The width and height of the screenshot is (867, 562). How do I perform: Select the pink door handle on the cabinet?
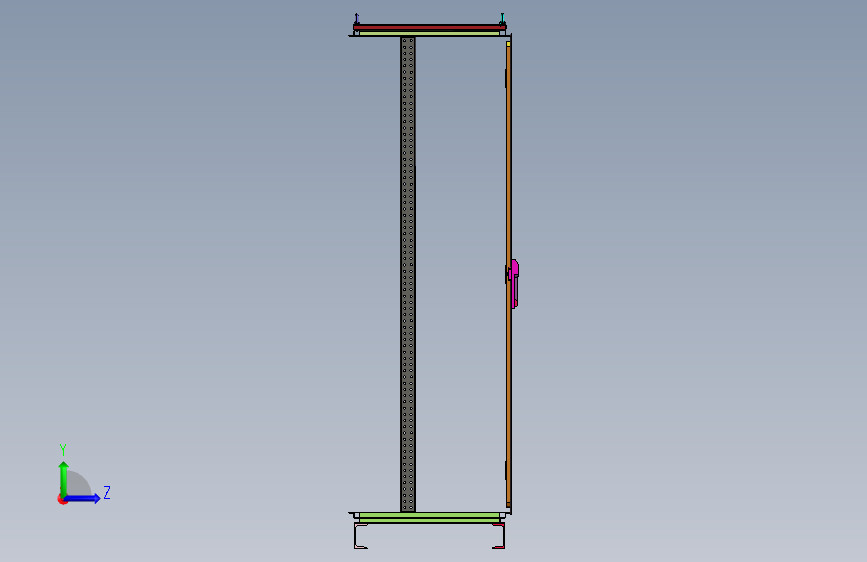[515, 284]
